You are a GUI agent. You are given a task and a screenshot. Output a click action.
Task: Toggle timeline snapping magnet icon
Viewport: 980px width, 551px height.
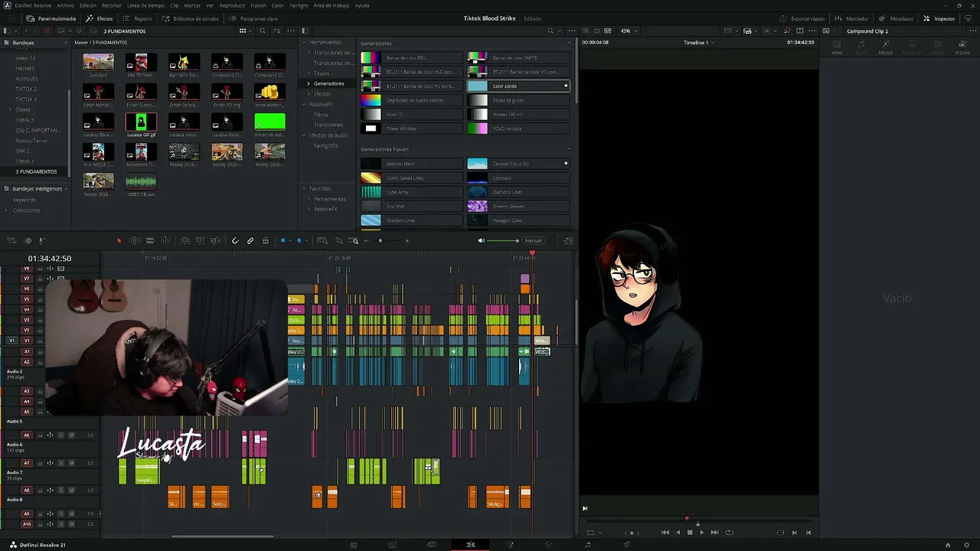pos(235,241)
